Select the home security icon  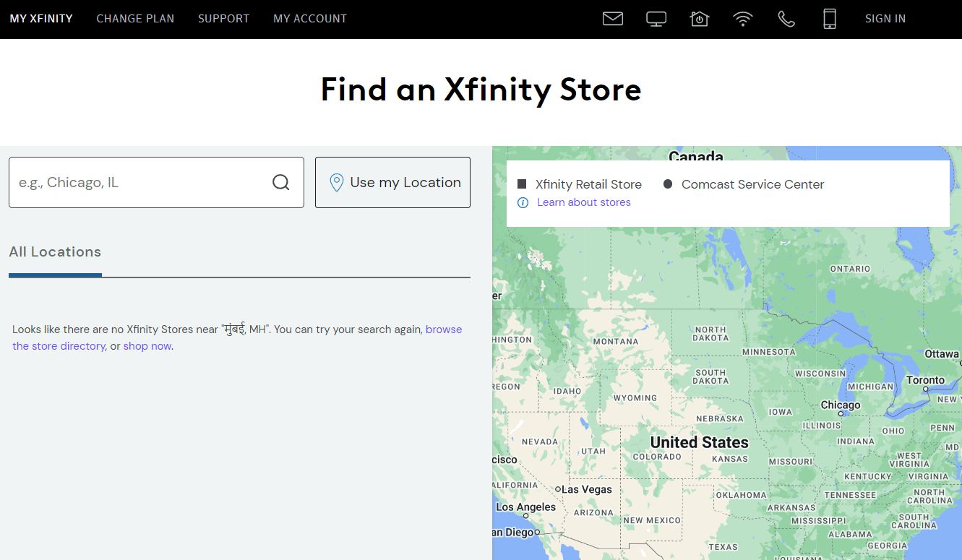coord(699,19)
